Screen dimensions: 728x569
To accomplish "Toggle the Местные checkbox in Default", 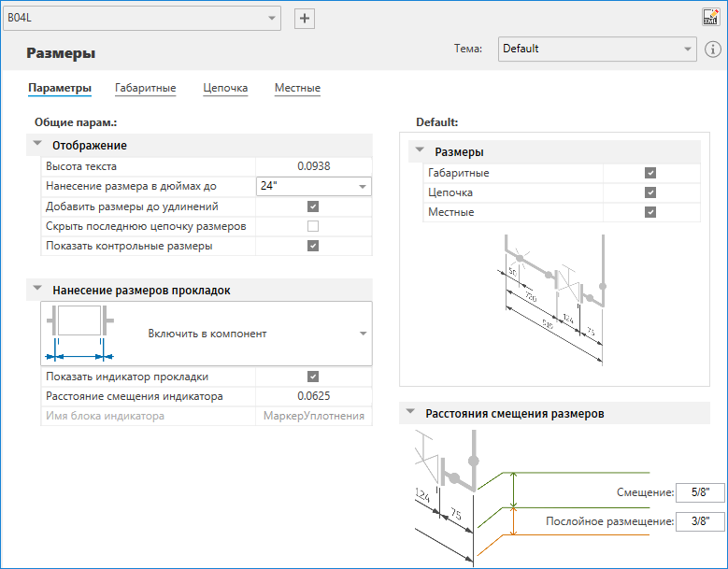I will [650, 212].
